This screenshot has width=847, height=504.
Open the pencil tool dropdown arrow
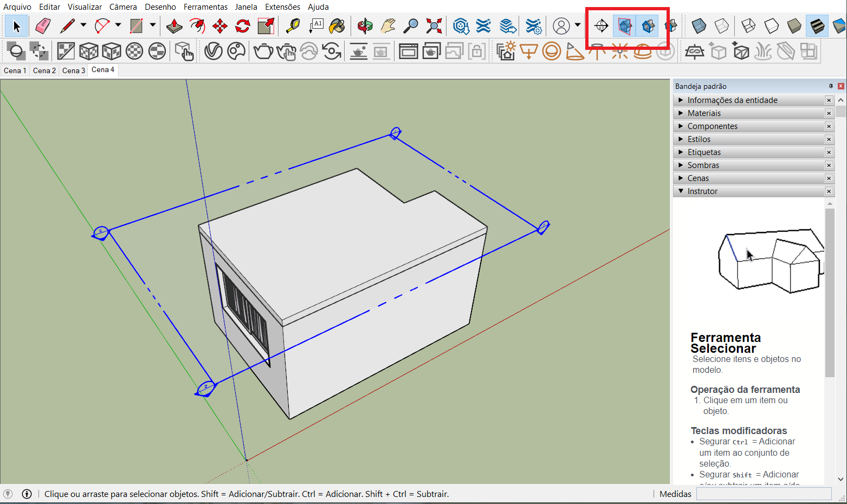[x=83, y=25]
